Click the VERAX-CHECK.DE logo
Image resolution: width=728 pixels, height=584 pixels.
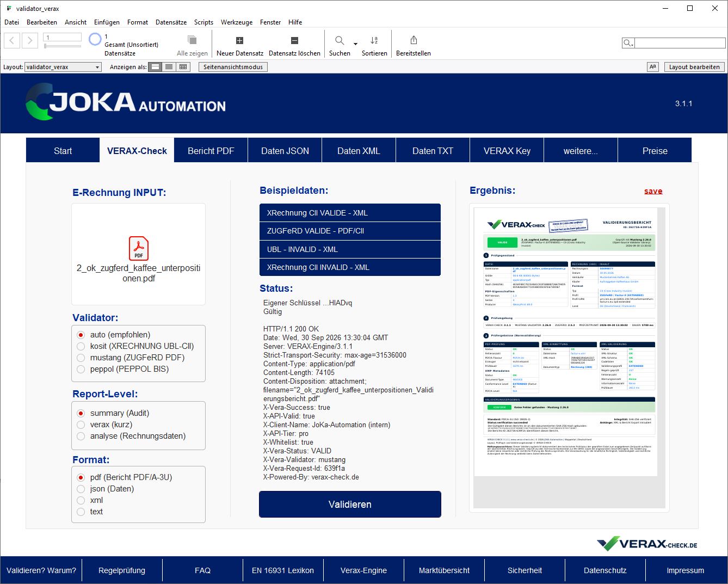[647, 544]
